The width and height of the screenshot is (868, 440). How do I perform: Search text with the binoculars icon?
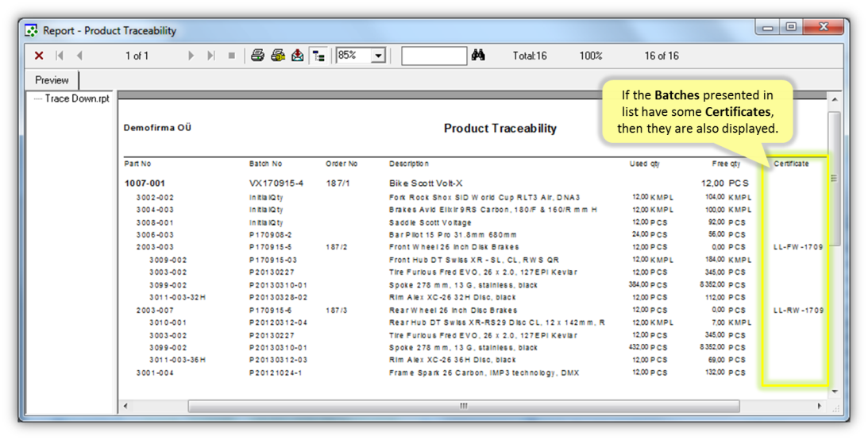tap(478, 56)
